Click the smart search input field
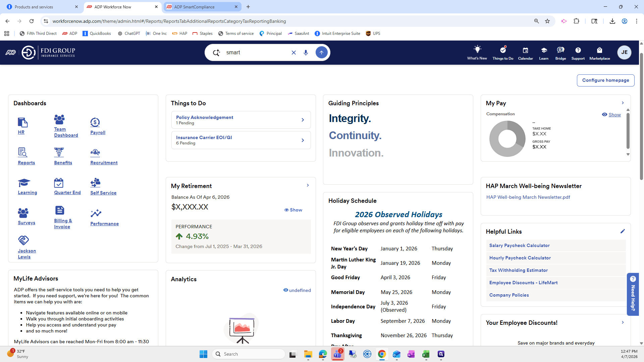Screen dimensions: 644x362 click(257, 53)
